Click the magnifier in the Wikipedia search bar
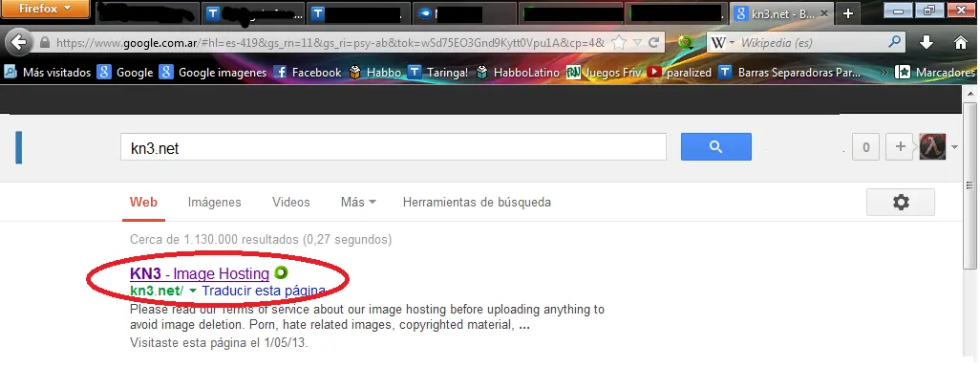Image resolution: width=980 pixels, height=368 pixels. pos(895,42)
